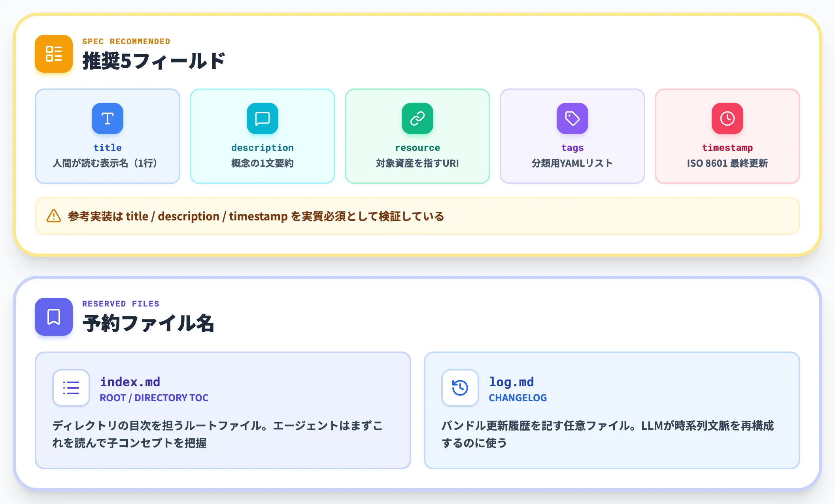Click the bookmark icon beside 予約ファイル名
The image size is (835, 504).
click(x=54, y=317)
